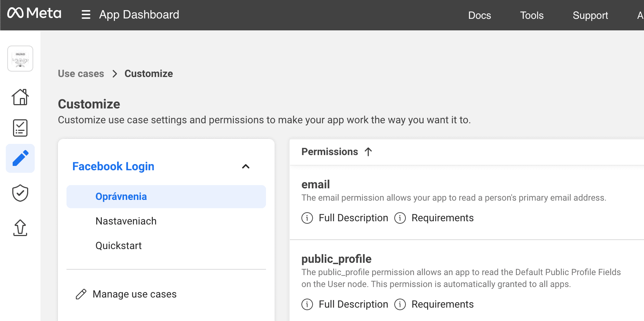The width and height of the screenshot is (644, 321).
Task: Open the Support menu
Action: [590, 15]
